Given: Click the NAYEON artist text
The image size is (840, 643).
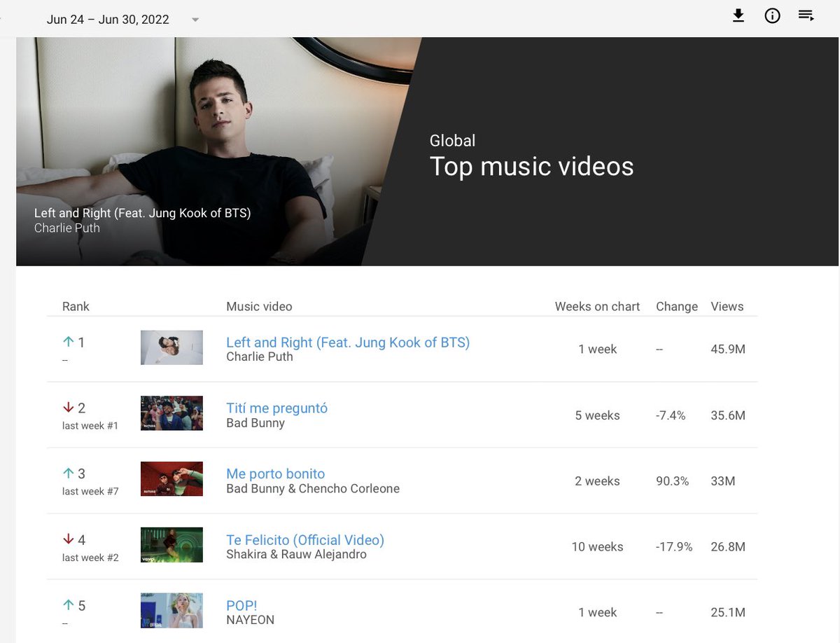Looking at the screenshot, I should [x=250, y=621].
